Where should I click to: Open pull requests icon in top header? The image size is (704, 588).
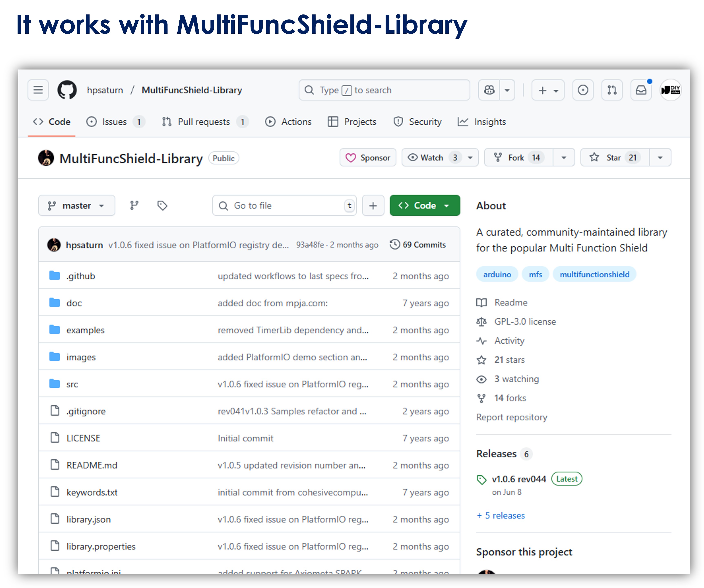(612, 90)
